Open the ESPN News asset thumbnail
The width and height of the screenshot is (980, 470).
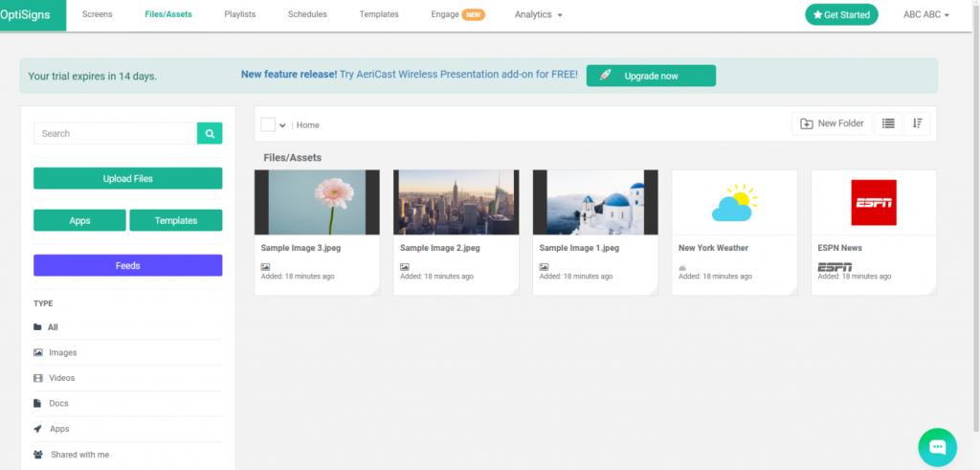(x=873, y=202)
